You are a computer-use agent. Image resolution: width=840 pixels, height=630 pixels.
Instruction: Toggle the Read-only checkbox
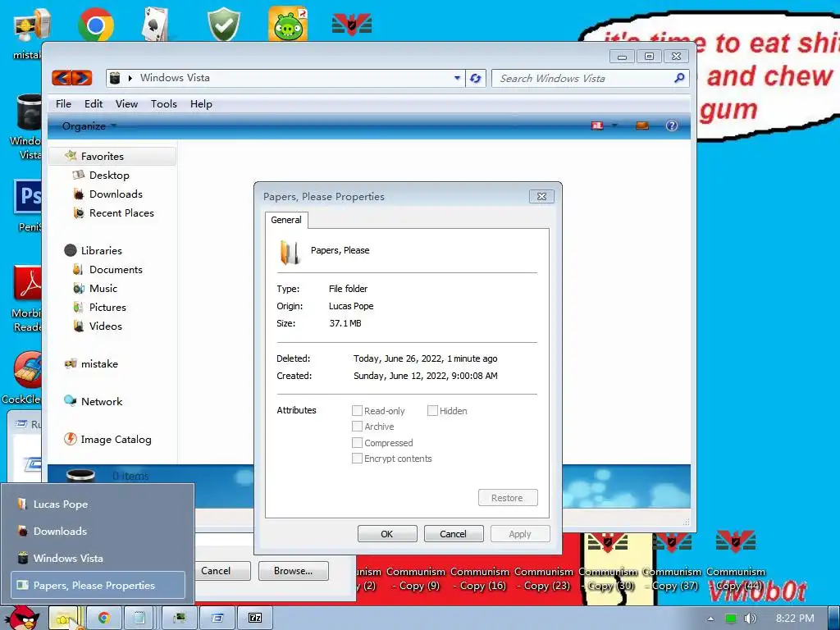[357, 410]
